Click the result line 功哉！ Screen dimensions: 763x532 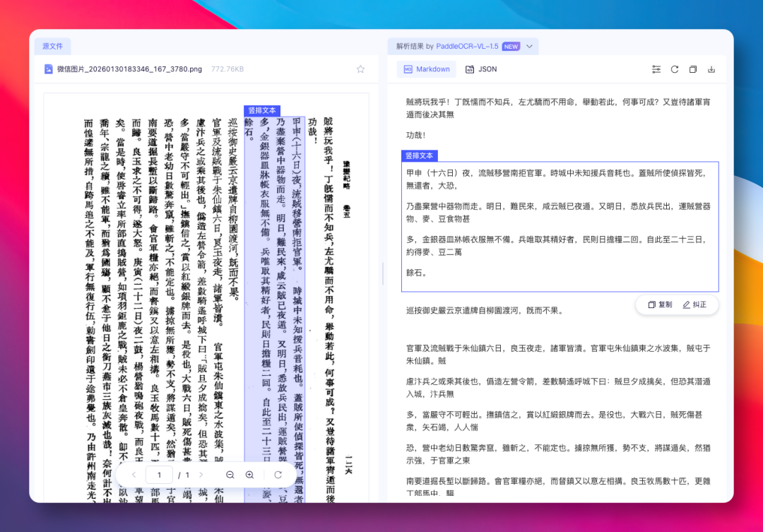click(x=416, y=136)
